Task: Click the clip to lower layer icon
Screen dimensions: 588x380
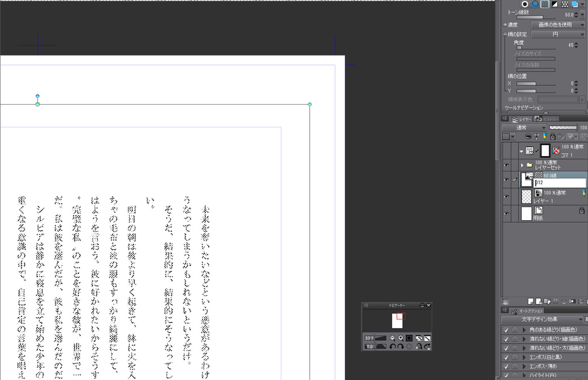Action: coord(528,137)
